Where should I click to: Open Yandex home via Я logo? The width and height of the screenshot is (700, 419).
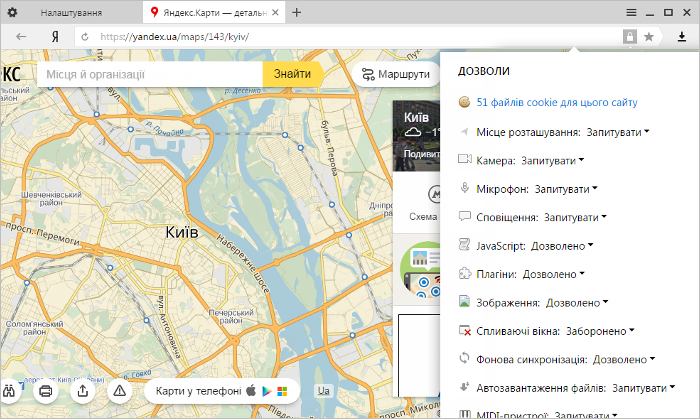[55, 37]
